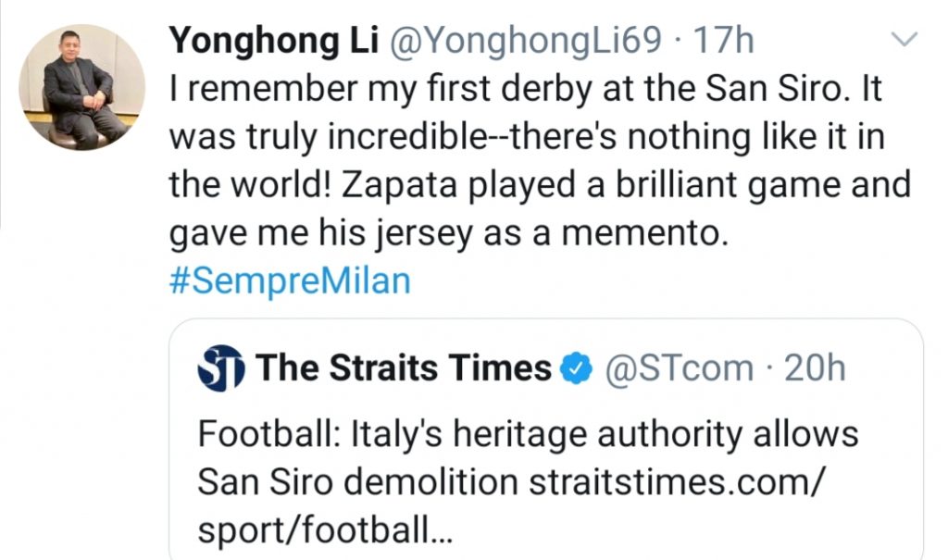This screenshot has height=560, width=948.
Task: Click the blue verified badge
Action: point(578,370)
